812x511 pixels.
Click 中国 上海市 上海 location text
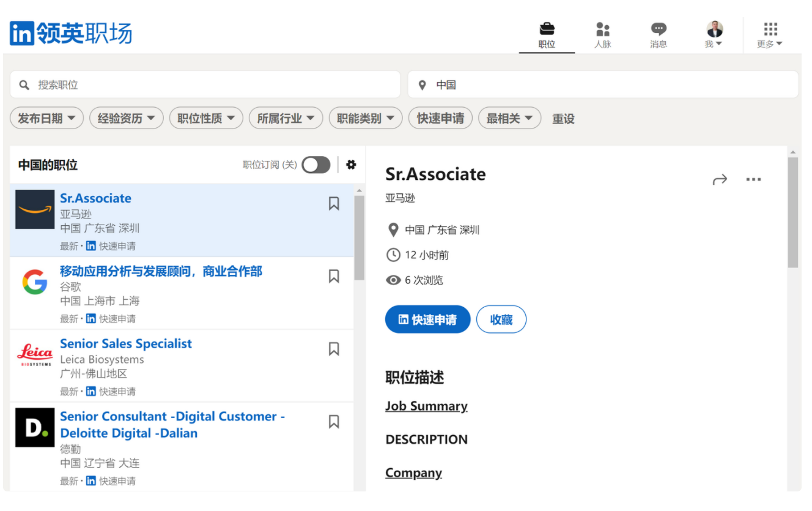click(x=100, y=301)
